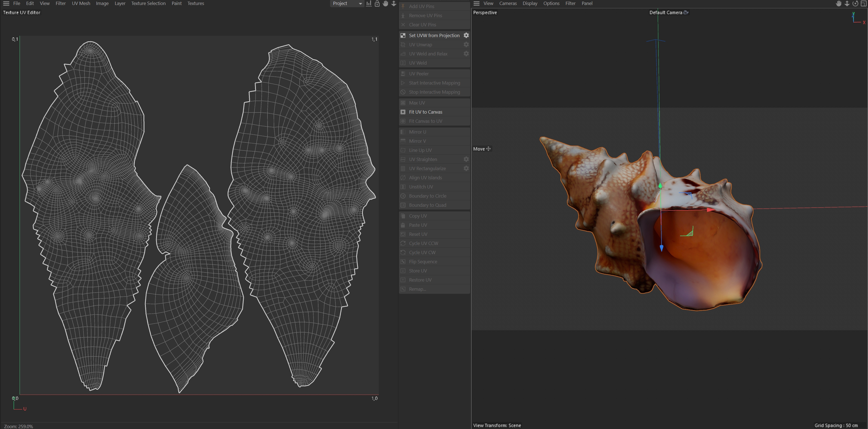Image resolution: width=868 pixels, height=429 pixels.
Task: Click the green Y axis gizmo handle
Action: coord(660,186)
